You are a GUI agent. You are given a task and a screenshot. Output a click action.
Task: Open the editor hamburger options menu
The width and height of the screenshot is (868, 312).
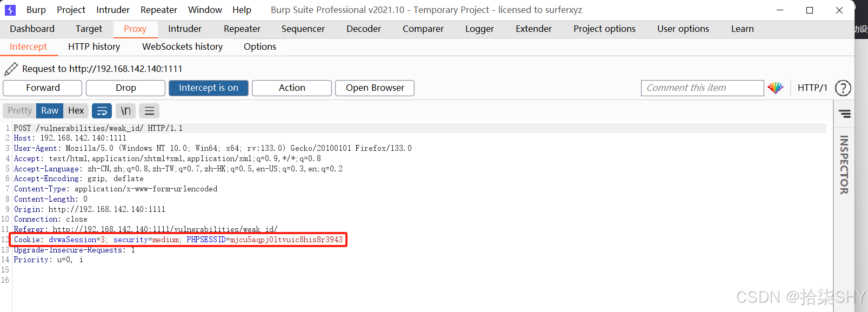pos(149,111)
